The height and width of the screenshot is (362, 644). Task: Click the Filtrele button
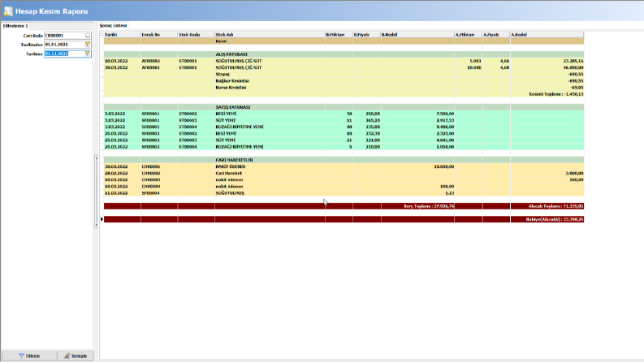[29, 356]
